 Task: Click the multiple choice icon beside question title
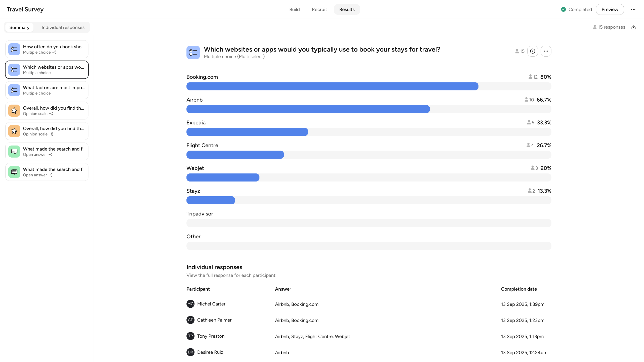[193, 52]
